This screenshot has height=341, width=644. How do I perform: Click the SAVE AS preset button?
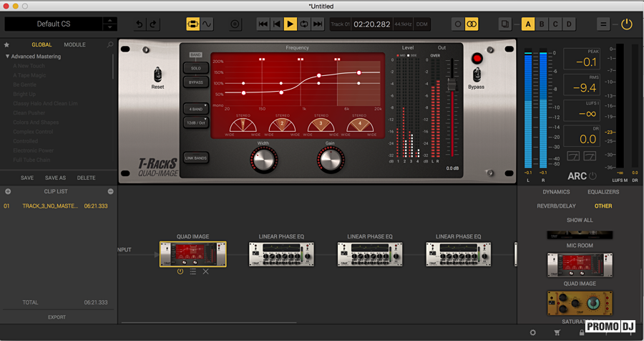click(55, 178)
